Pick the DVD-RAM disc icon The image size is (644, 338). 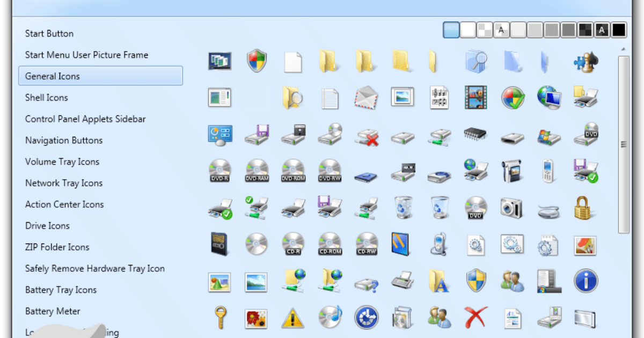coord(257,171)
